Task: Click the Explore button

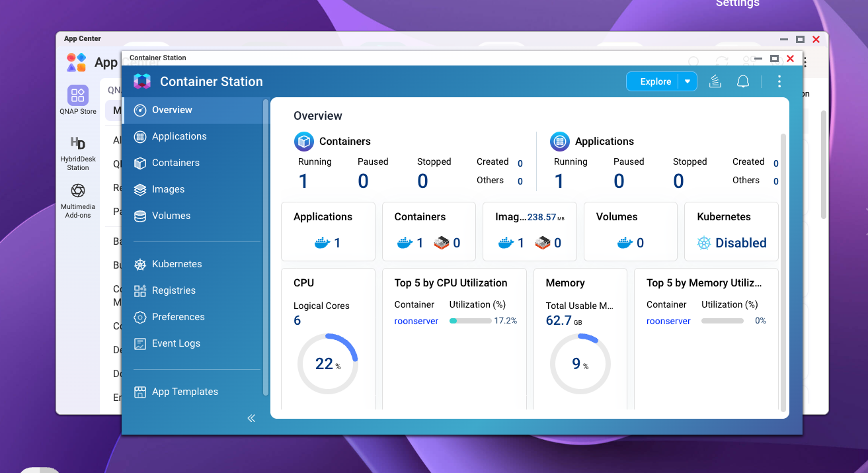Action: 655,81
